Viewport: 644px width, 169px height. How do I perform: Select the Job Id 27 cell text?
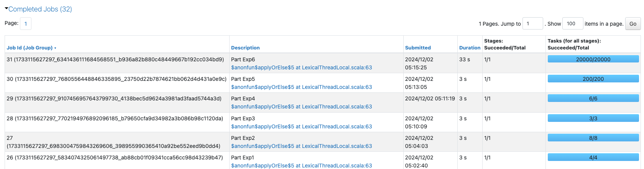(113, 142)
